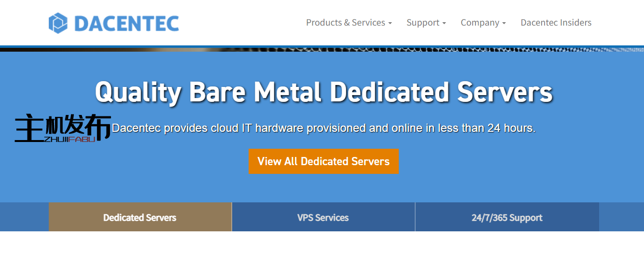Click the server mesh image strip below header
644x255 pixels.
tap(322, 49)
